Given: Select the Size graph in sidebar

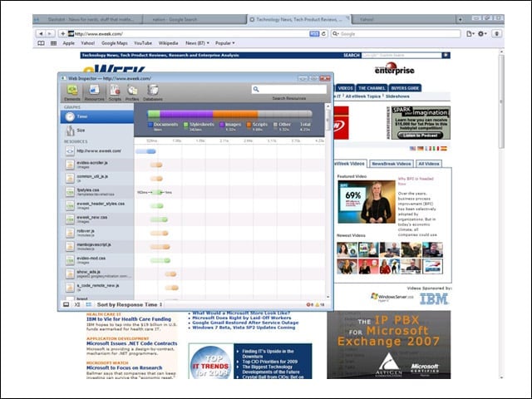Looking at the screenshot, I should pos(97,131).
